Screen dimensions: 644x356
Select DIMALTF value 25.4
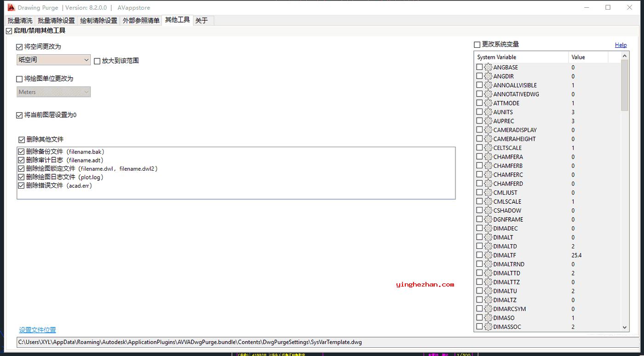click(x=576, y=255)
